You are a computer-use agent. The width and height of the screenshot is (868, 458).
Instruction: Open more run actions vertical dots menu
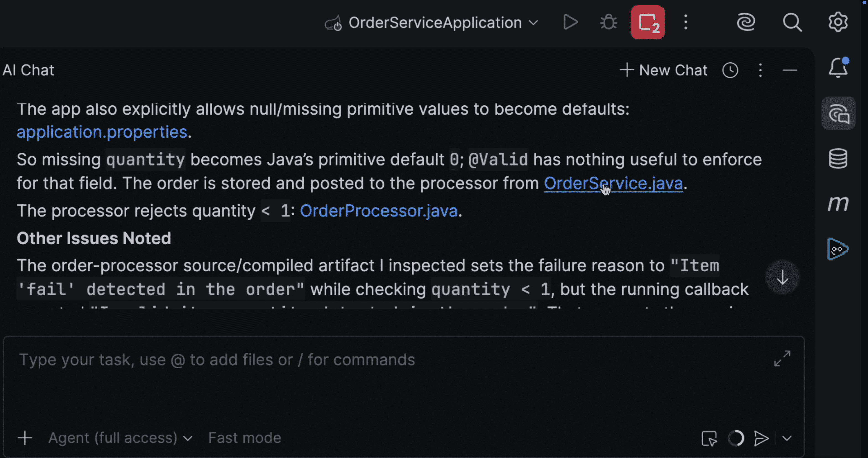(x=686, y=22)
